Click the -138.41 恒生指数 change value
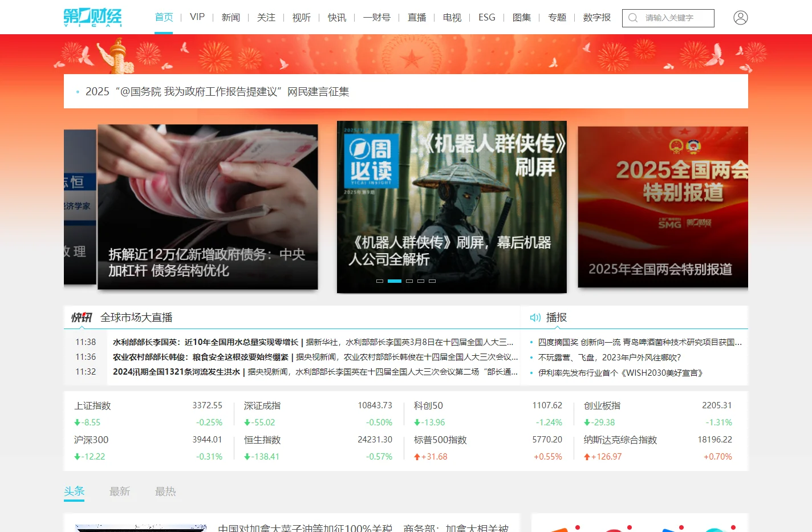Image resolution: width=812 pixels, height=532 pixels. (265, 457)
